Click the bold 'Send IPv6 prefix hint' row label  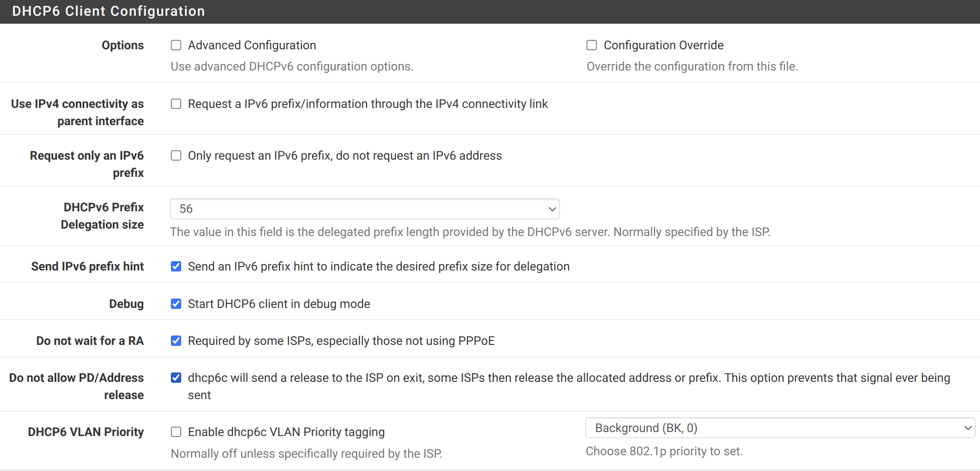click(x=87, y=267)
